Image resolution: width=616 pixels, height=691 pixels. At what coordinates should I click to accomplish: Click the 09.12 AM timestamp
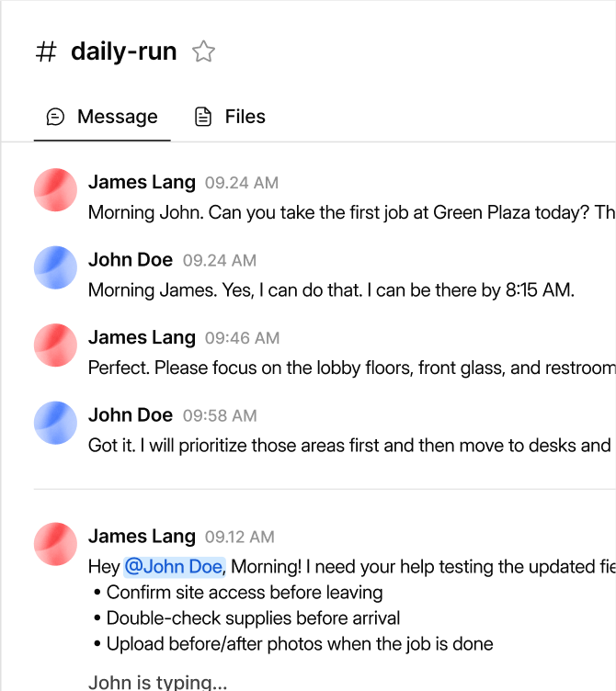point(239,537)
